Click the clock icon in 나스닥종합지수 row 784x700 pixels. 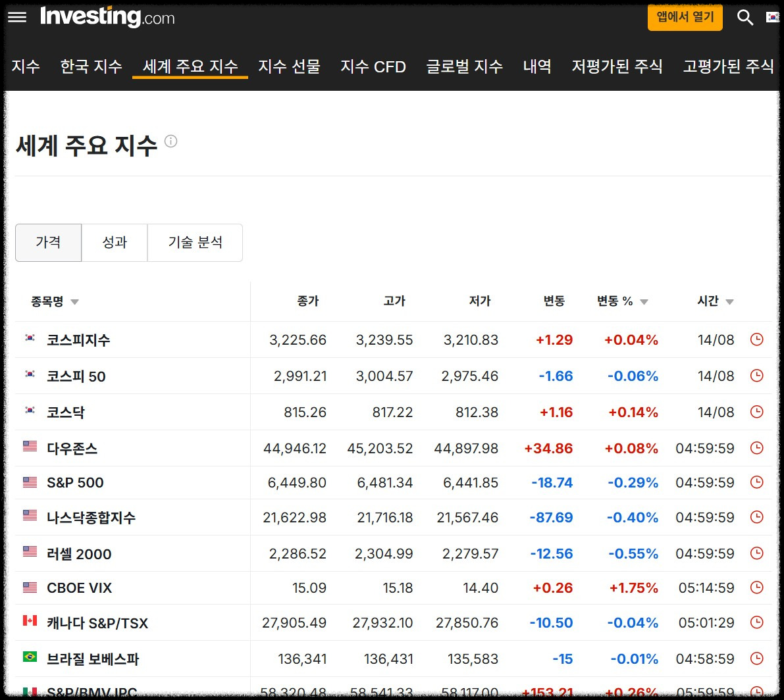757,516
